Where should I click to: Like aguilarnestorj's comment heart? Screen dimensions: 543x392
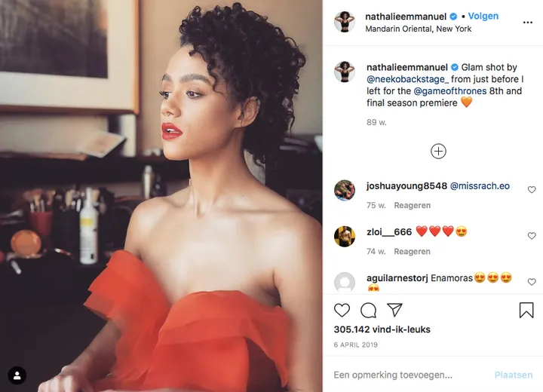(532, 281)
